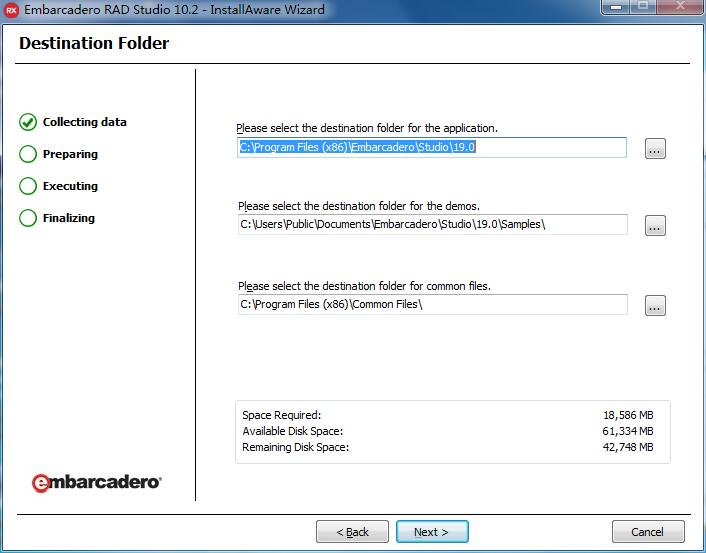Click the 'Executing' step label
The height and width of the screenshot is (553, 706).
click(70, 186)
